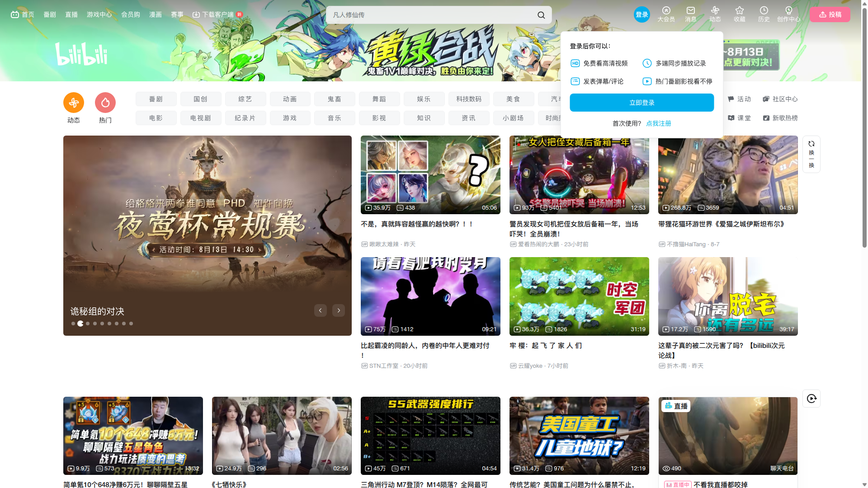Open video title 不是，真就阵容越怪赢的越快吗
This screenshot has width=868, height=488.
coord(417,224)
